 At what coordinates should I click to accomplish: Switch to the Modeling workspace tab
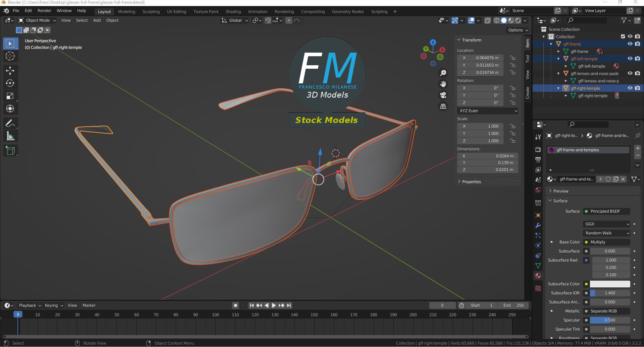pos(126,11)
